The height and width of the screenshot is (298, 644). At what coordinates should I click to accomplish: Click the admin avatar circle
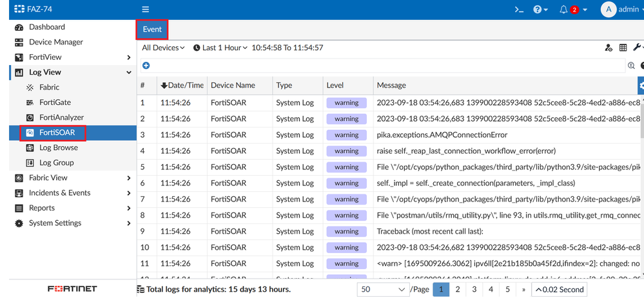[609, 10]
